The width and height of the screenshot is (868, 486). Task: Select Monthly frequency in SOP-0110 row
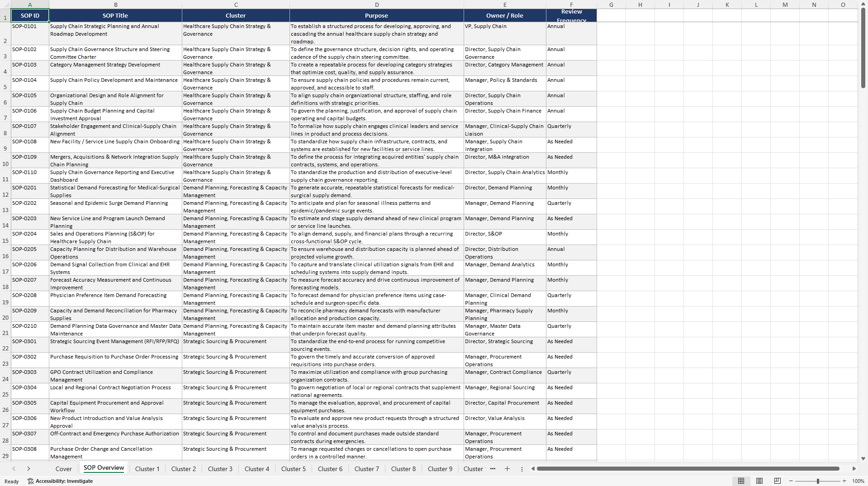[571, 175]
